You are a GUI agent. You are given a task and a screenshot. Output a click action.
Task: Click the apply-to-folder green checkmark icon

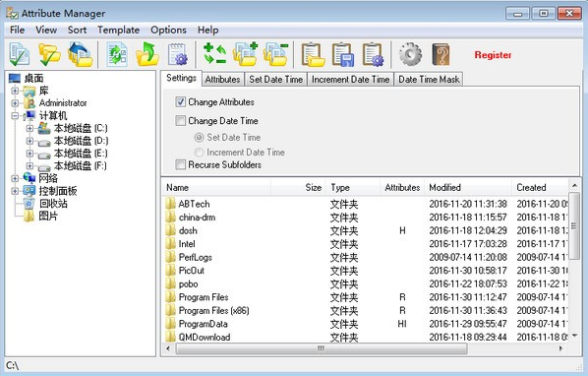pos(49,55)
